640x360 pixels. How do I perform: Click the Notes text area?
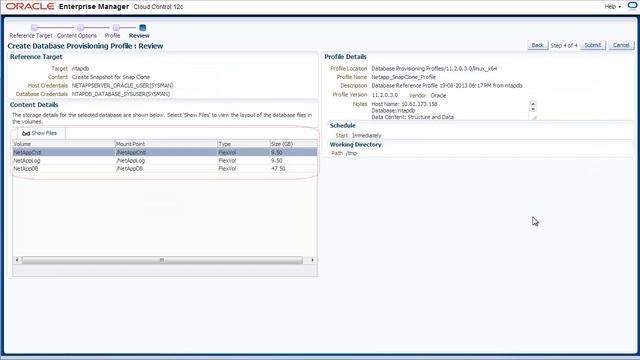[450, 110]
